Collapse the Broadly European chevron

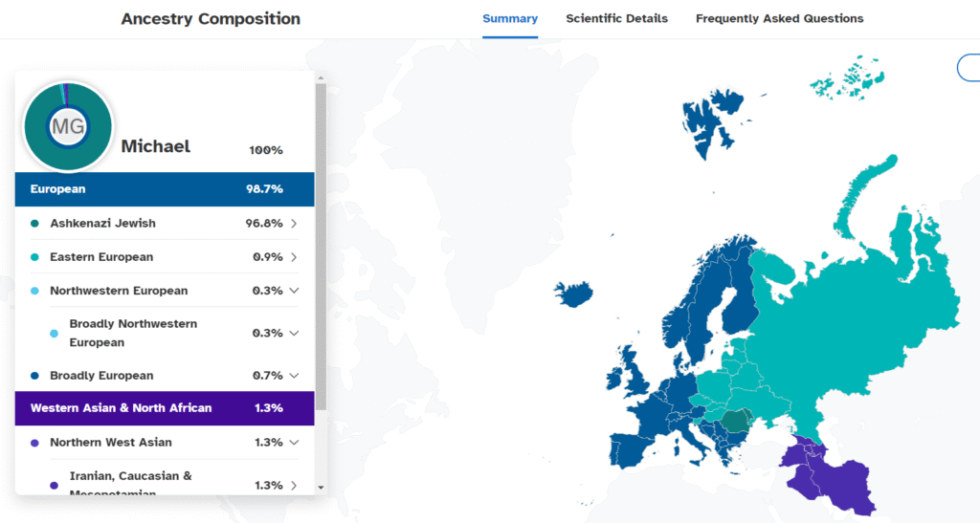(294, 376)
